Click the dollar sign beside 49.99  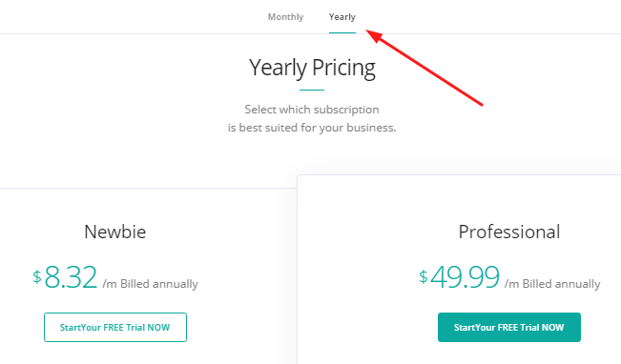point(424,277)
